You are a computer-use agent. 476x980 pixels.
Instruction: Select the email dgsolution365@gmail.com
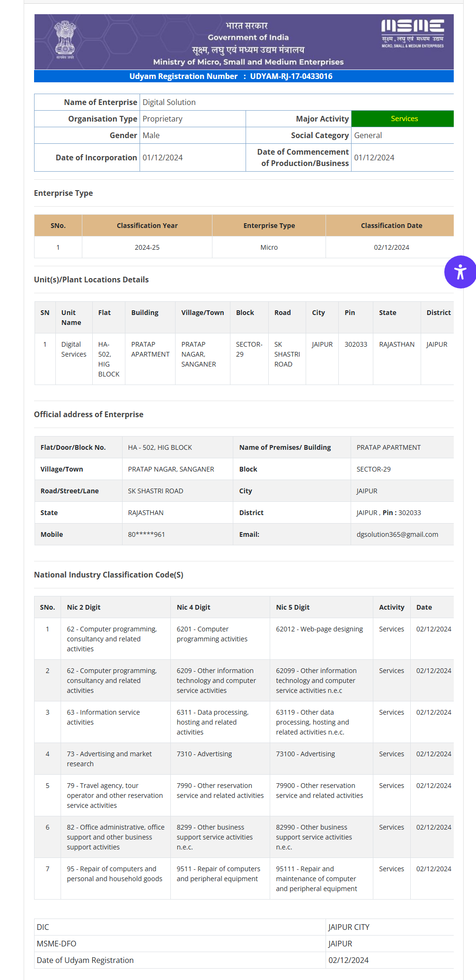coord(397,534)
